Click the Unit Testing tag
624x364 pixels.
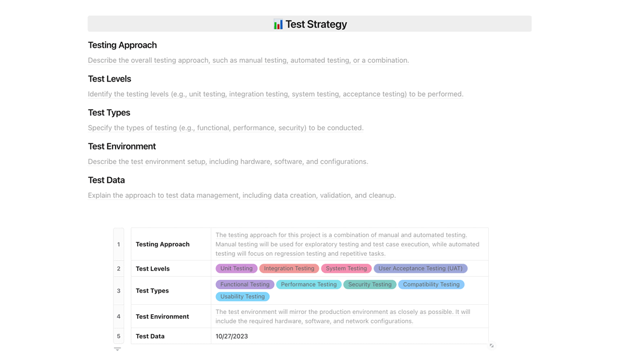[237, 268]
